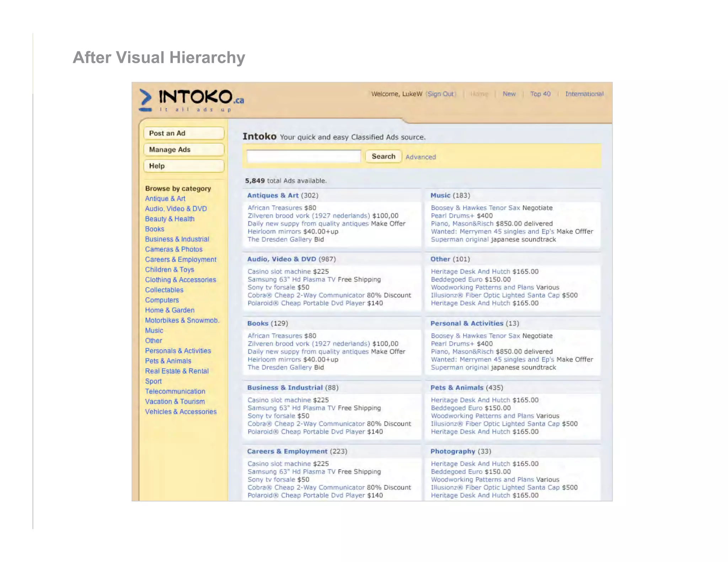This screenshot has width=728, height=562.
Task: Open Antiques & Art (302) heading
Action: 283,195
